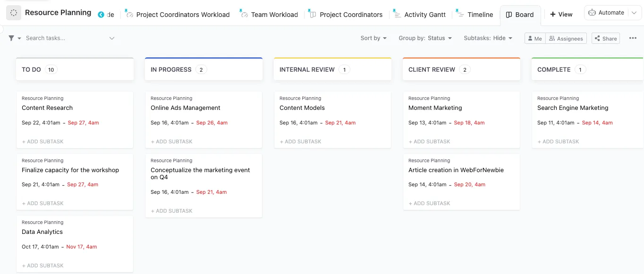The height and width of the screenshot is (274, 644).
Task: Click the board icon beside Project Coordinators
Action: (x=313, y=15)
